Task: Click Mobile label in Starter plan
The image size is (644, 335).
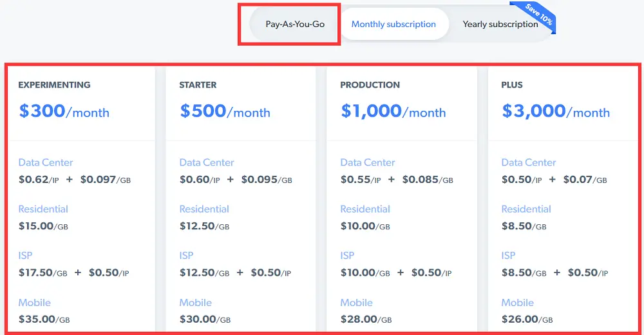Action: tap(196, 303)
